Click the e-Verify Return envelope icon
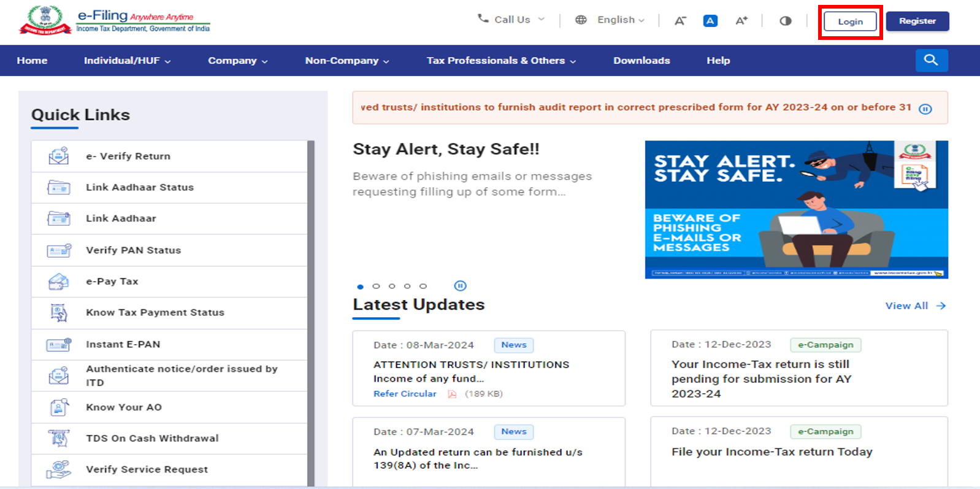Viewport: 980px width, 489px height. pos(59,156)
